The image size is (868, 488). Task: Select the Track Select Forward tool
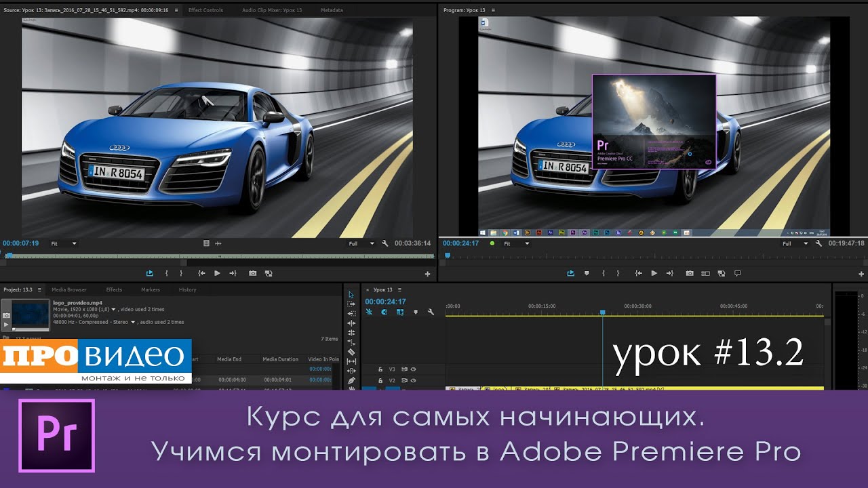coord(351,304)
